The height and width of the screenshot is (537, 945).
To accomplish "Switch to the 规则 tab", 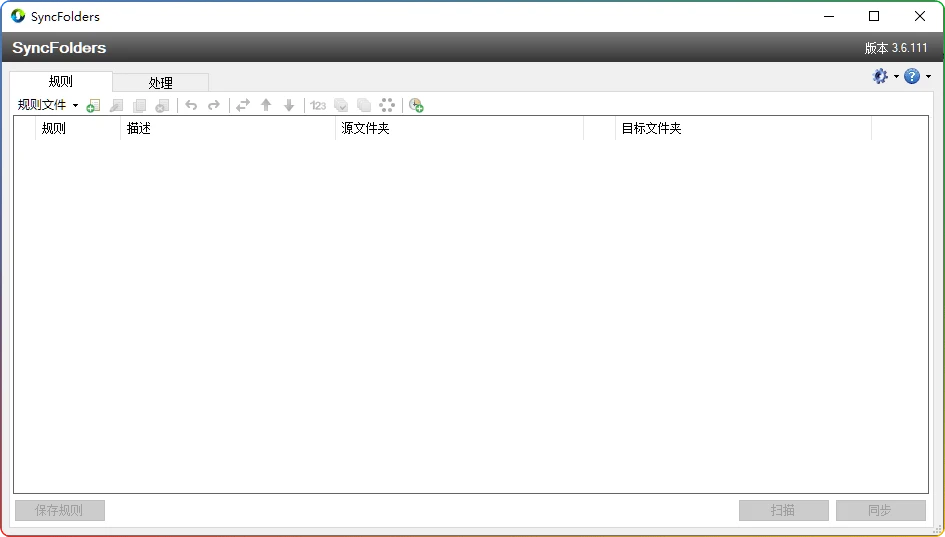I will coord(61,81).
